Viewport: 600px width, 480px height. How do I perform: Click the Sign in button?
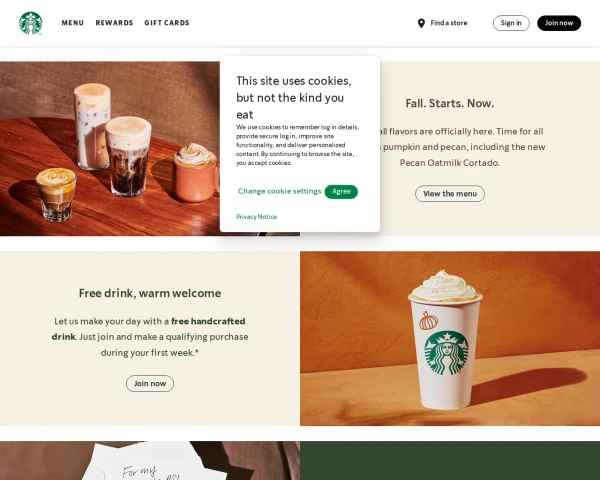pos(511,23)
